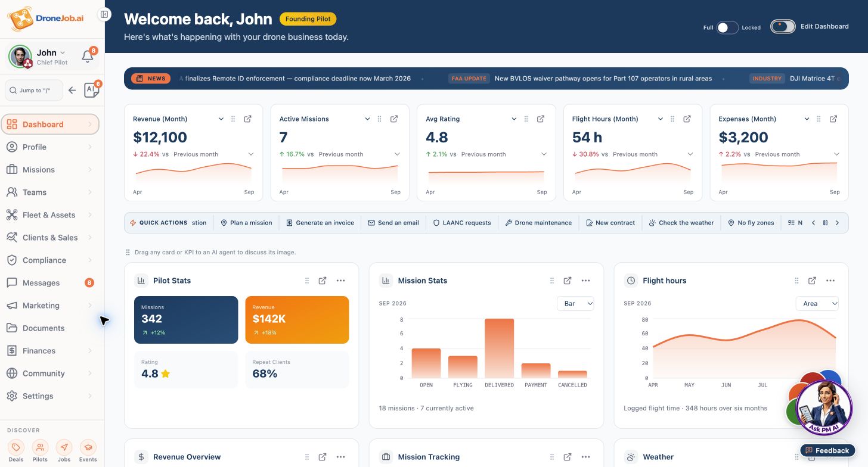Open Fleet & Assets in the sidebar
Screen dimensions: 868x467
[50, 215]
